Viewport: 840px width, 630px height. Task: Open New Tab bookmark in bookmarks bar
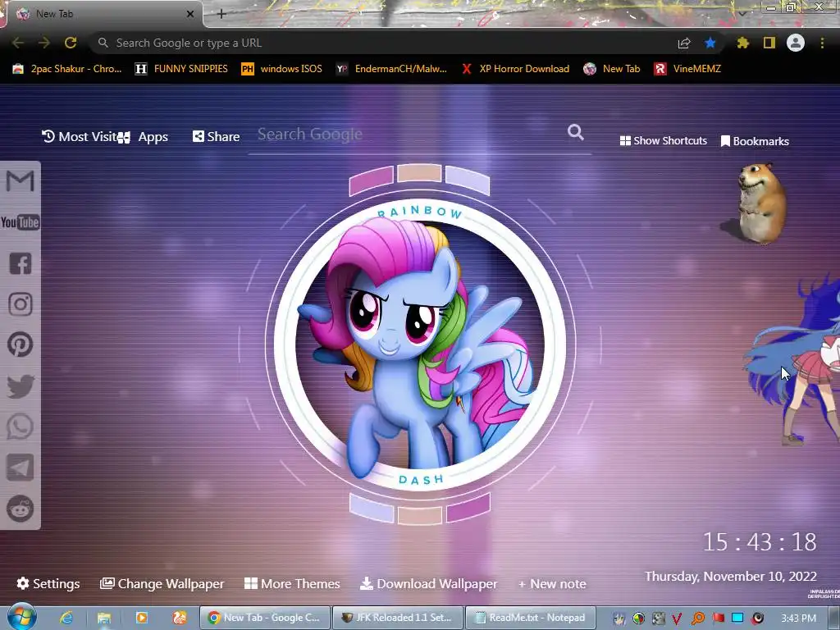(612, 69)
